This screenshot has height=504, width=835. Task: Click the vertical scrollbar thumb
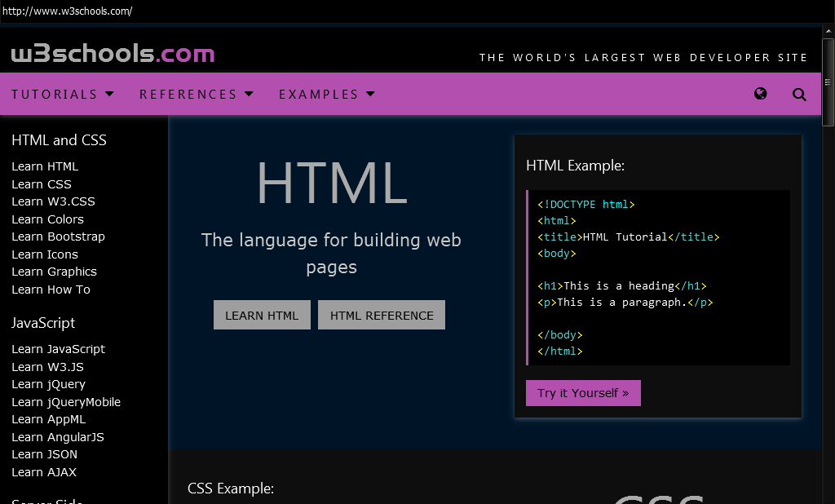pos(828,82)
